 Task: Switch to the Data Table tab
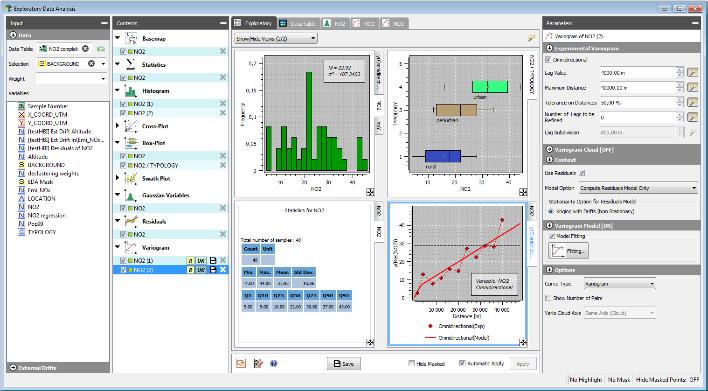pos(298,23)
